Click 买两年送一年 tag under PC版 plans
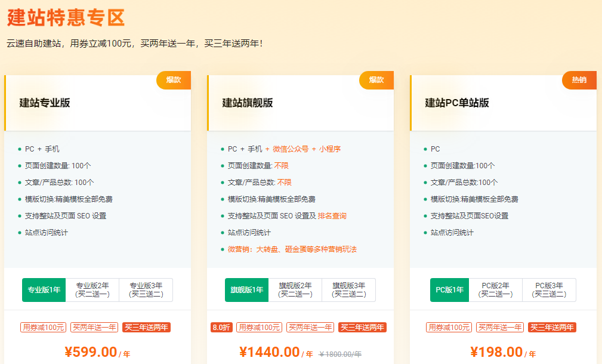 pyautogui.click(x=500, y=328)
